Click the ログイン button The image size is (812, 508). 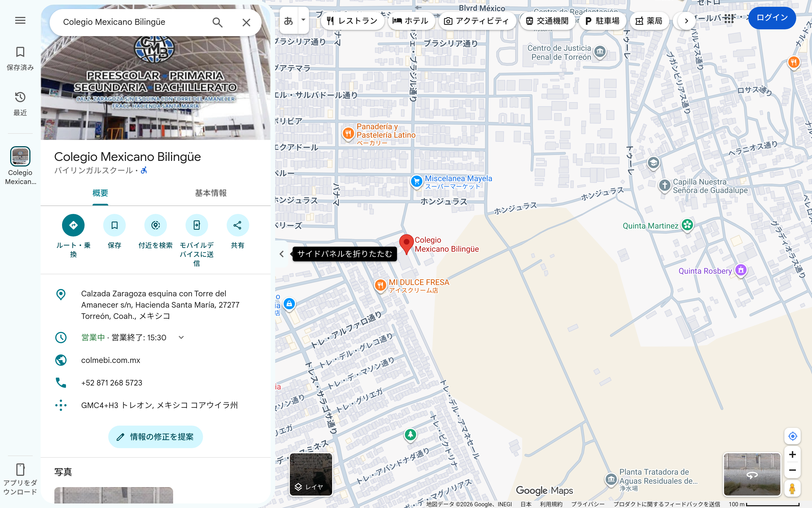click(x=772, y=18)
